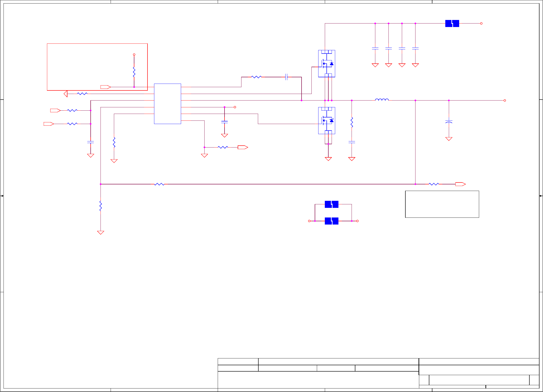Click the upper MOSFET transistor symbol
543x392 pixels.
coord(326,64)
